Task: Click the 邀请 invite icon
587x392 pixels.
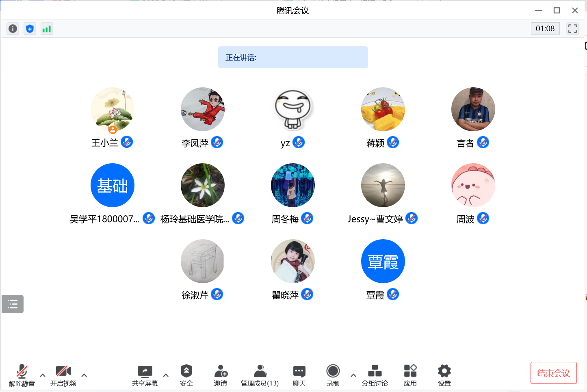Action: pyautogui.click(x=221, y=375)
